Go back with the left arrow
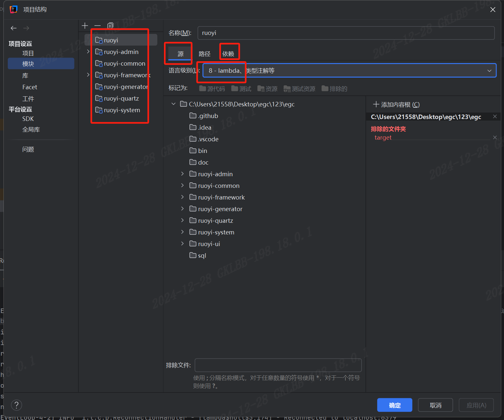 click(x=14, y=28)
